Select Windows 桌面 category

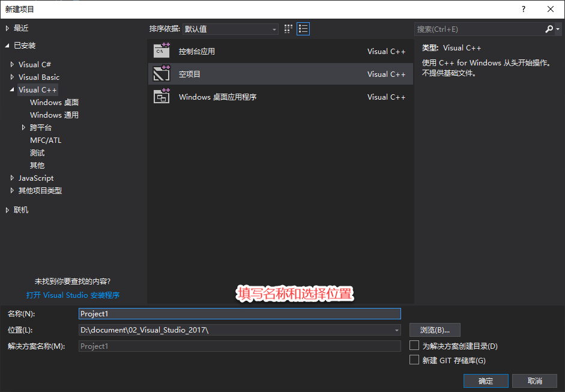[x=55, y=102]
